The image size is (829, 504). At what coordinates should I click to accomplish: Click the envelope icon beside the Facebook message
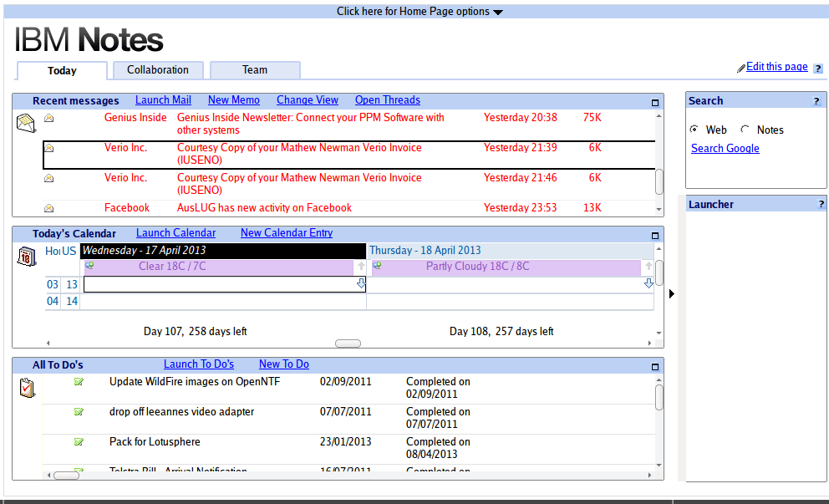(48, 207)
